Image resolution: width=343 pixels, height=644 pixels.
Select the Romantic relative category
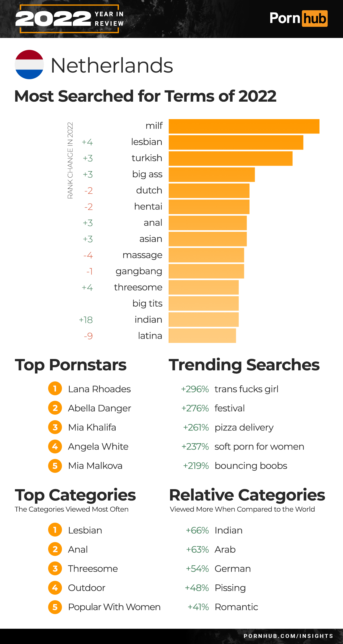tap(236, 607)
